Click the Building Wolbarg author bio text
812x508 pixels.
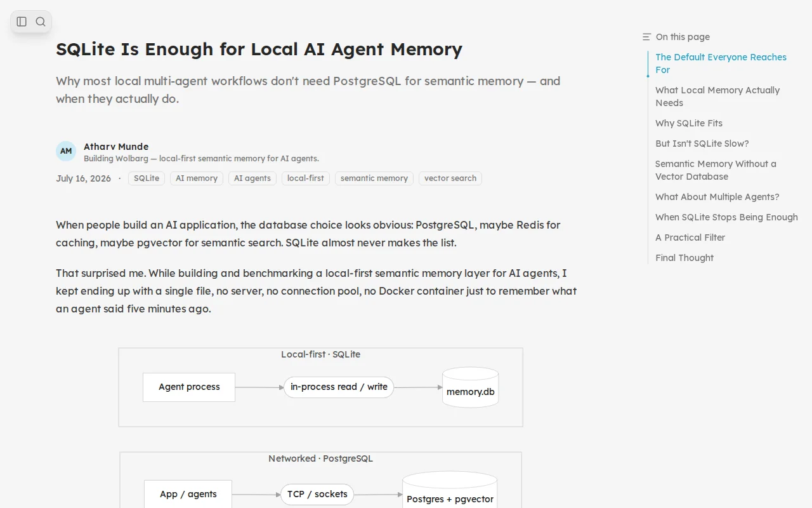(x=201, y=159)
